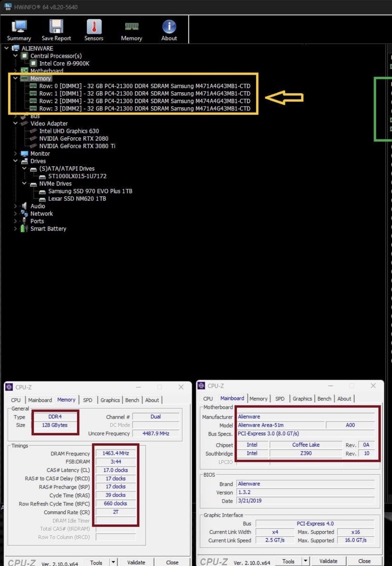Select Samsung SSD 970 EVO Plus drive
This screenshot has width=392, height=566.
pyautogui.click(x=90, y=191)
